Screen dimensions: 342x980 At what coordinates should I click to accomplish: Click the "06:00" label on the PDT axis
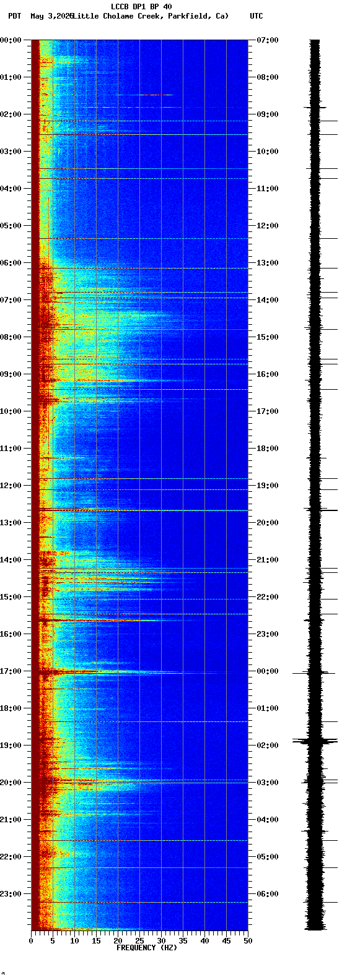(11, 263)
